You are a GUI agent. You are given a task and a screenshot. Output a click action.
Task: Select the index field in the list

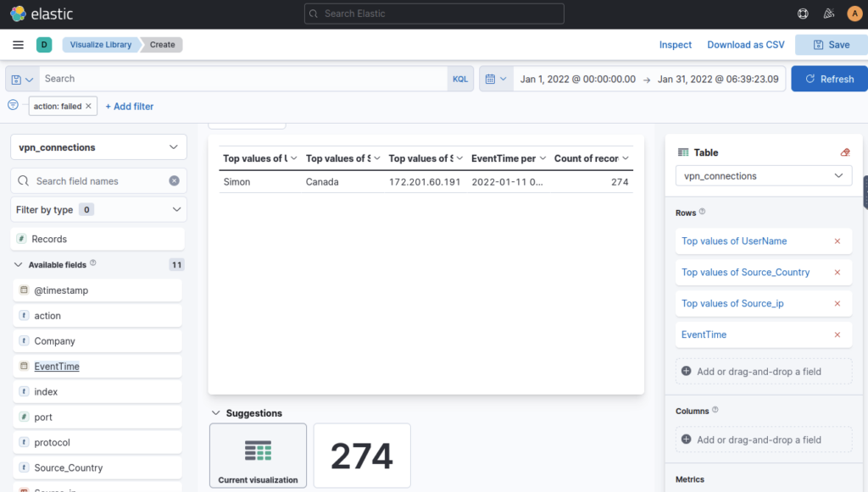pos(97,391)
